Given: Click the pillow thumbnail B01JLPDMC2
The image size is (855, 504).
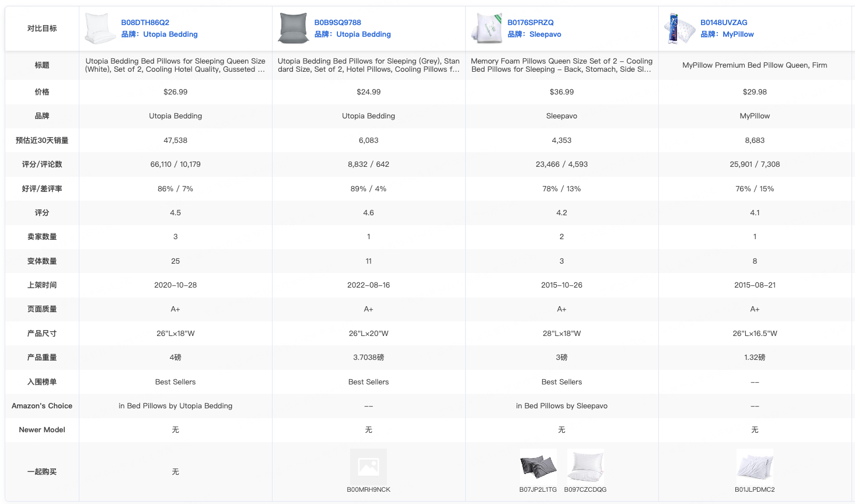Looking at the screenshot, I should (x=755, y=467).
